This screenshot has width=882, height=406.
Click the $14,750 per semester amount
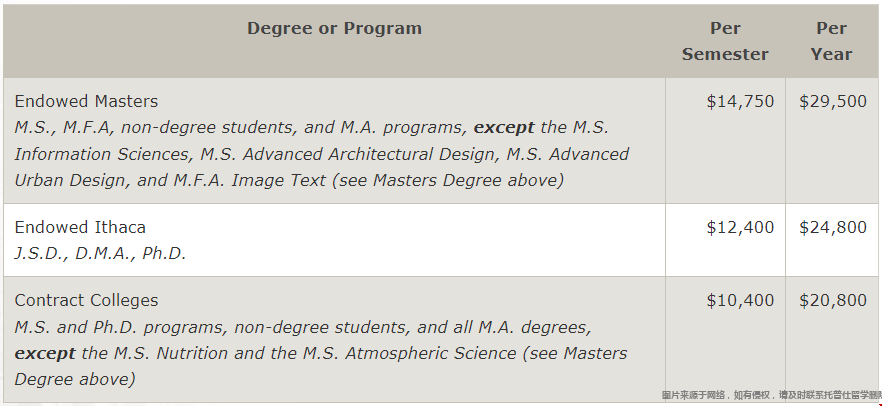pos(740,102)
